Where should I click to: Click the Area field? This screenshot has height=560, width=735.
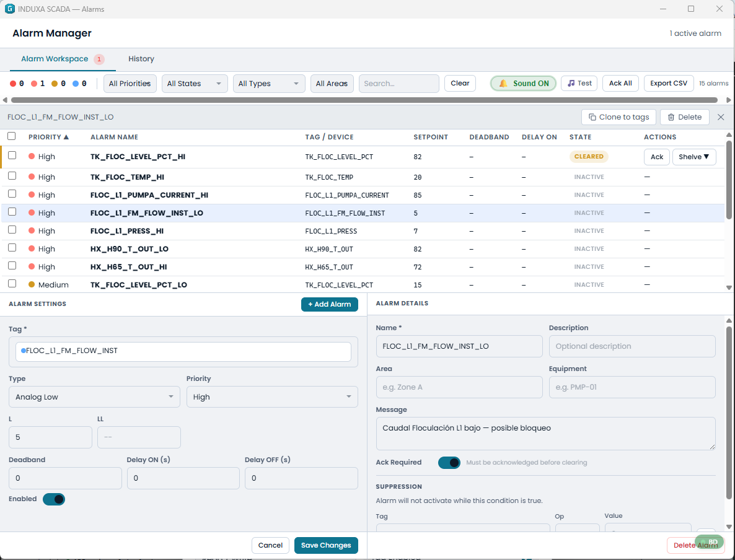click(459, 388)
